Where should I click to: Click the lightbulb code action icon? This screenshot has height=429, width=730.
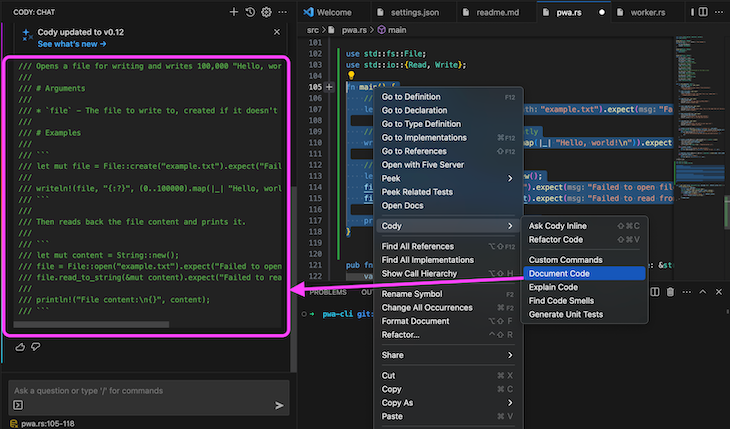coord(351,74)
